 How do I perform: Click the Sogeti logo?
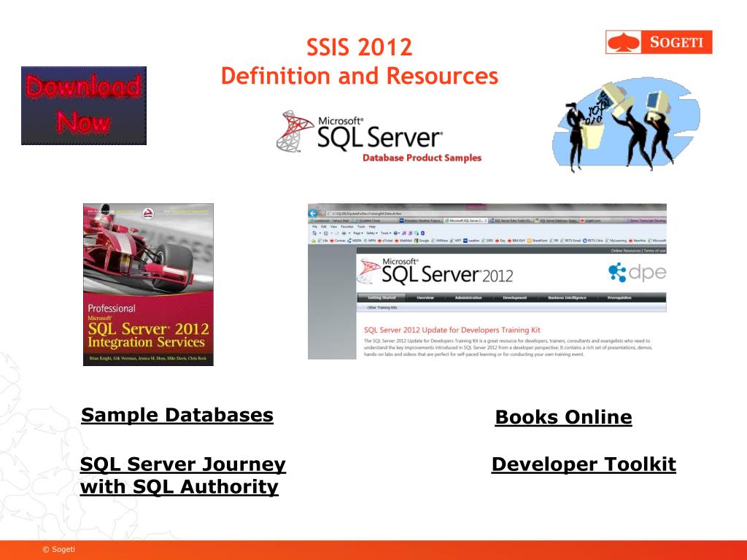pyautogui.click(x=659, y=42)
